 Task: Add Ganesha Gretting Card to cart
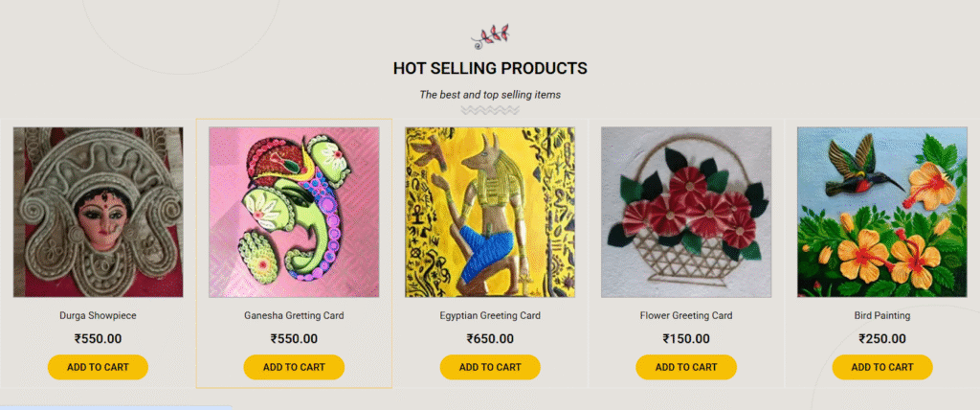tap(294, 367)
